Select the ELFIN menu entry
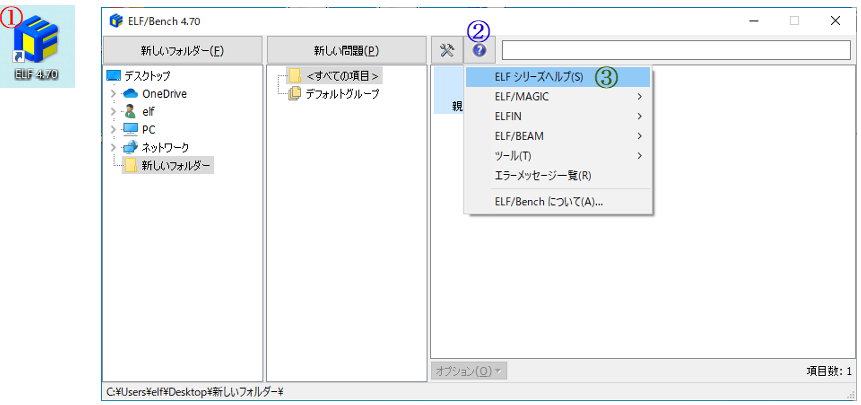This screenshot has width=861, height=405. click(558, 116)
